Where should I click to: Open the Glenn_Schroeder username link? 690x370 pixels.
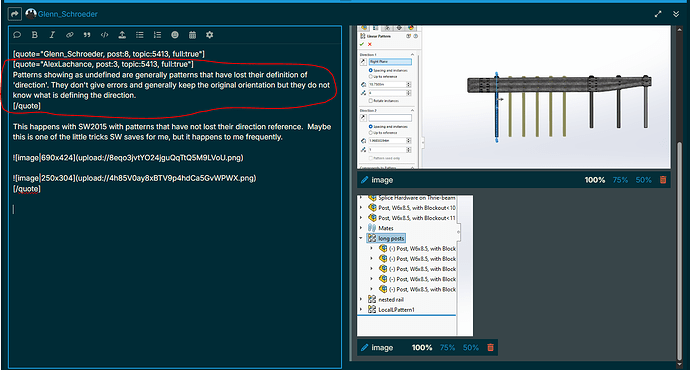tap(68, 14)
